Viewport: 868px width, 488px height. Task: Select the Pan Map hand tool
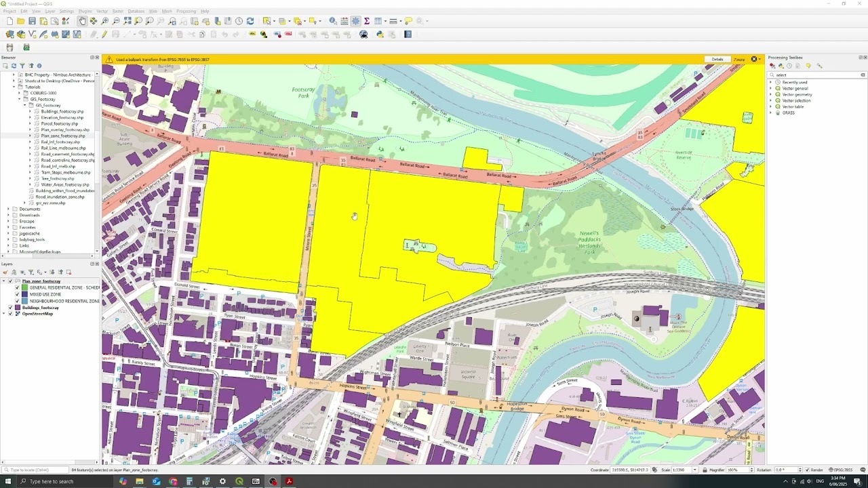coord(82,21)
